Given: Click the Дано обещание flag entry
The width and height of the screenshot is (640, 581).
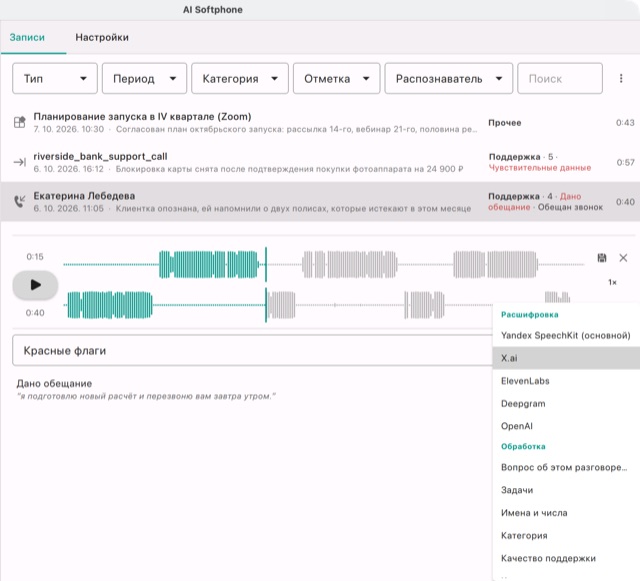Looking at the screenshot, I should 54,383.
